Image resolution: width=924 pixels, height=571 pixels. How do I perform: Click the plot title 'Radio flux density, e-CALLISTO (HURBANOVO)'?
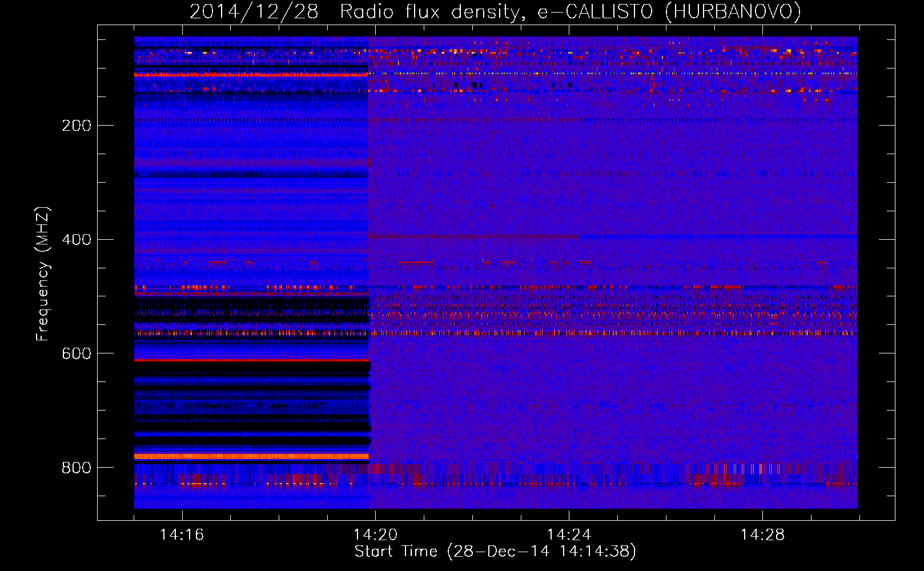[570, 12]
